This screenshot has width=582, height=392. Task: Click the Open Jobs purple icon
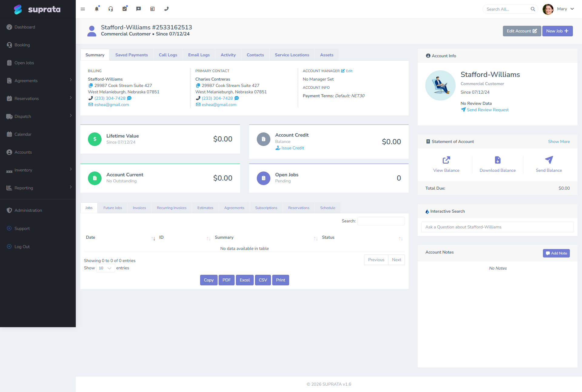point(263,178)
